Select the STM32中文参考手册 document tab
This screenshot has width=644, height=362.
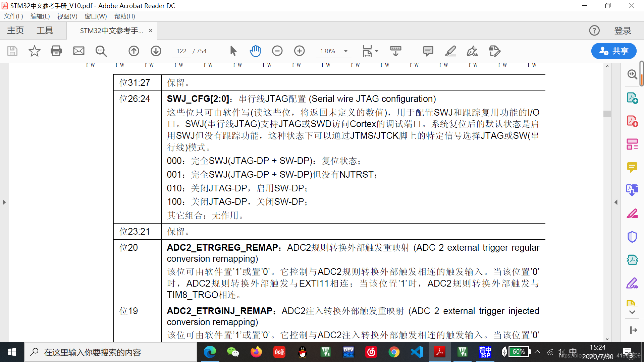click(x=111, y=31)
